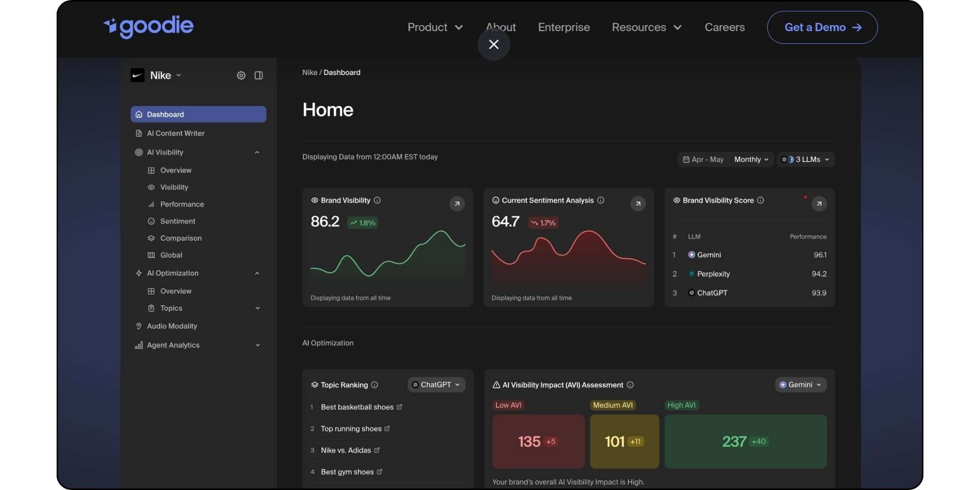The height and width of the screenshot is (490, 980).
Task: Open the AI Content Writer section
Action: pos(176,133)
